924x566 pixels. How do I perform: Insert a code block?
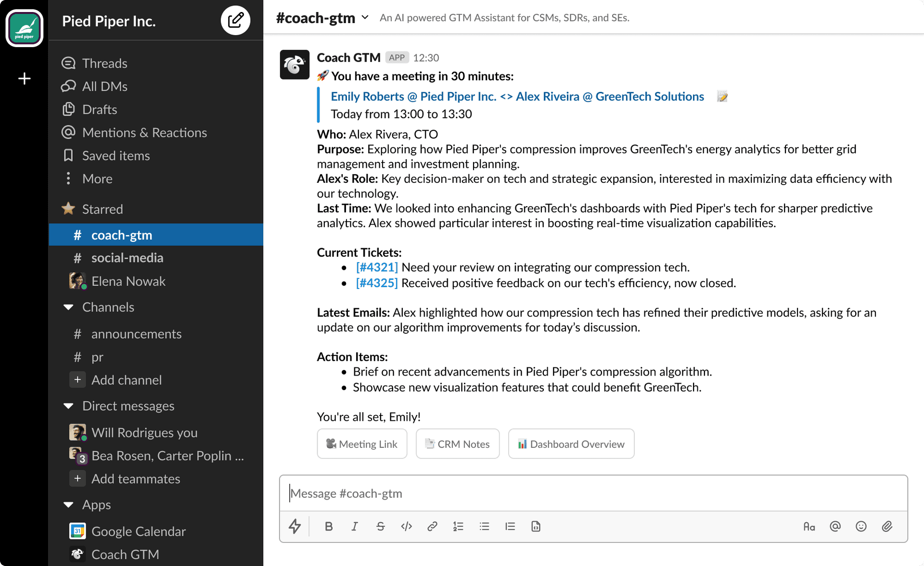pyautogui.click(x=536, y=526)
